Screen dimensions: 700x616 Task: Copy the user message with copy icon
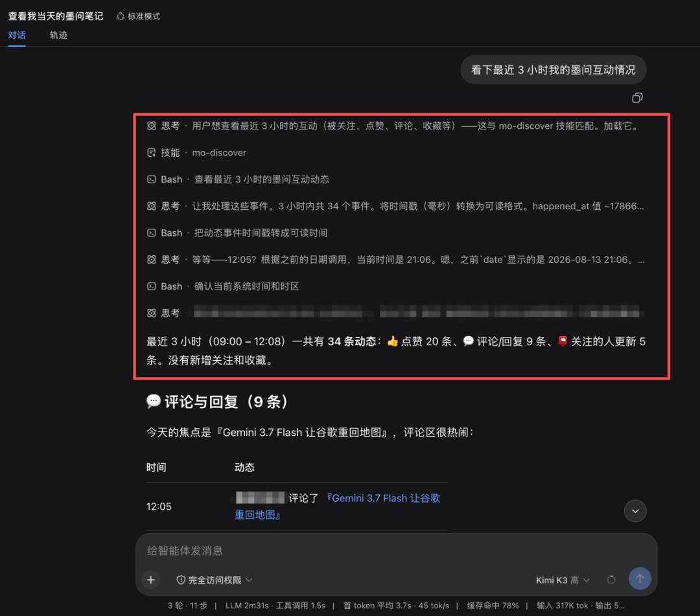click(x=637, y=98)
